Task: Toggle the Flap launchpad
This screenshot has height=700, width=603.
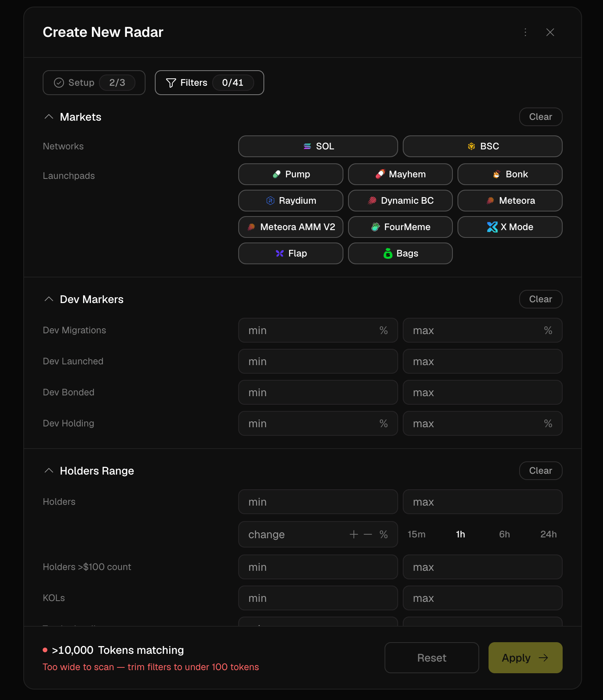Action: pos(291,253)
